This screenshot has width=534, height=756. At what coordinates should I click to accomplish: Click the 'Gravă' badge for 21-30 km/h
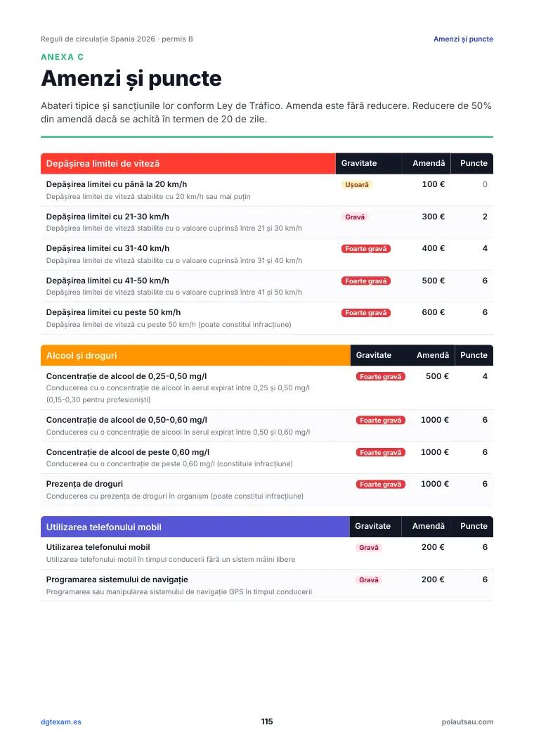355,217
